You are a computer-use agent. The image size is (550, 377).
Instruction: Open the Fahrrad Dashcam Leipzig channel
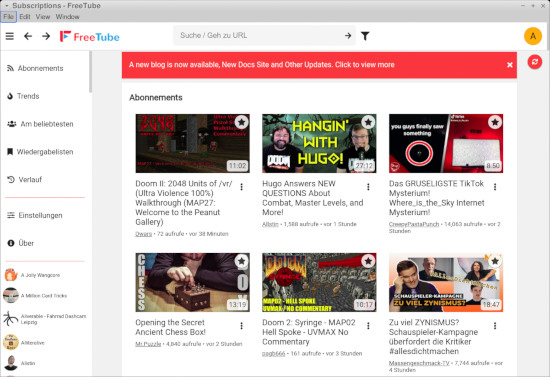[x=45, y=319]
